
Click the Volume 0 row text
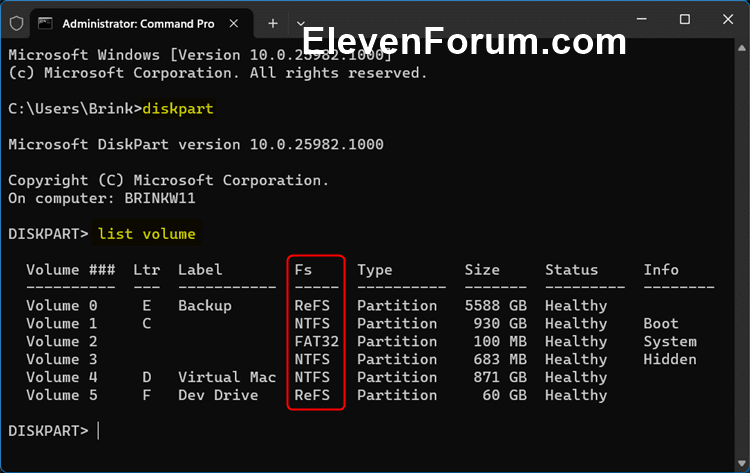62,306
